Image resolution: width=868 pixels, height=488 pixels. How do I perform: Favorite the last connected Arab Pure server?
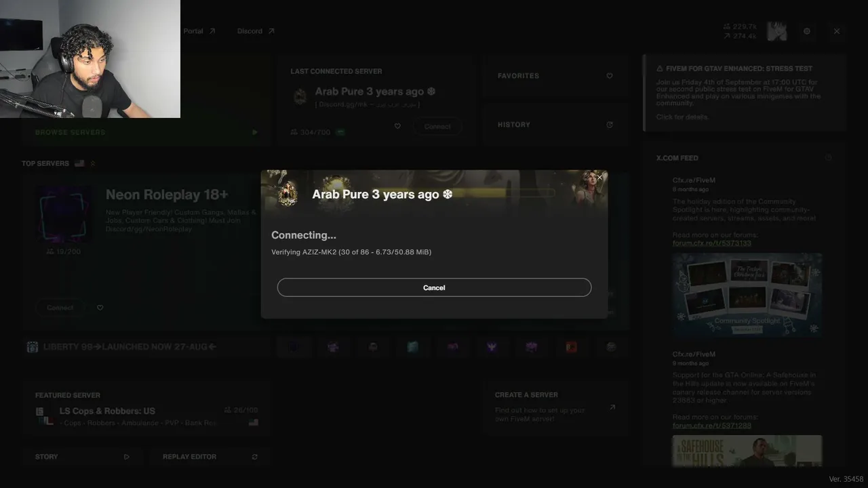[x=397, y=126]
